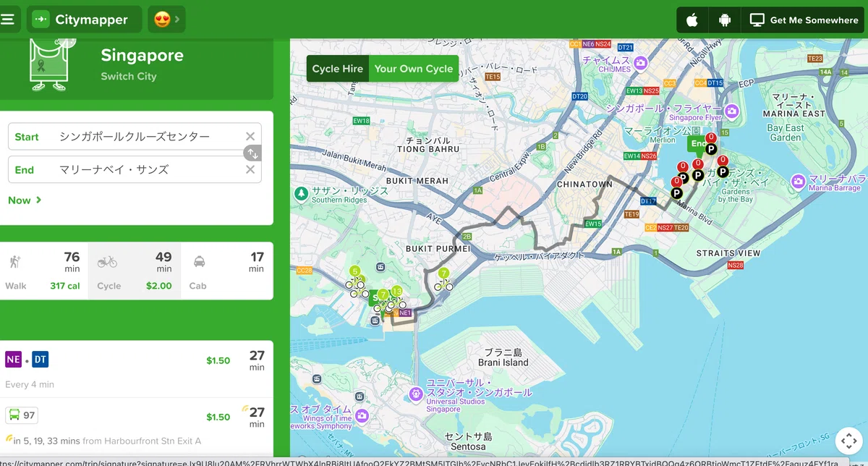Viewport: 868px width, 466px height.
Task: Click the NE line badge
Action: [x=13, y=359]
